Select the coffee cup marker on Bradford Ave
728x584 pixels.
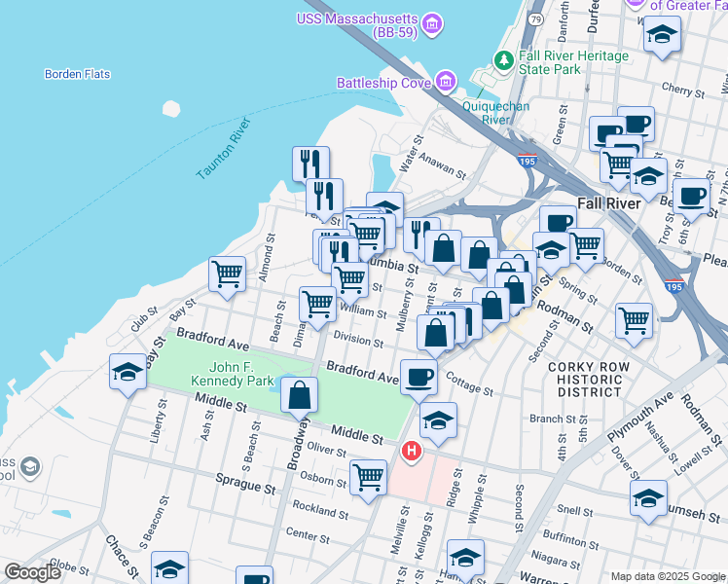419,377
